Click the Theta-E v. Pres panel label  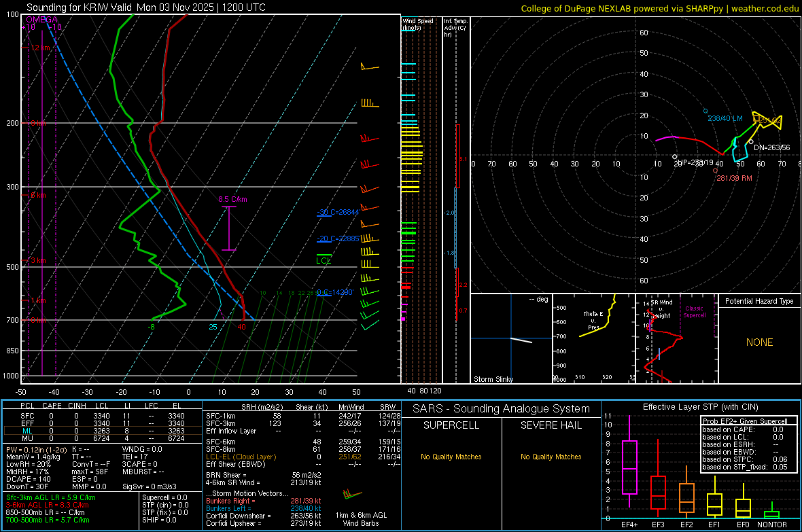click(x=593, y=320)
